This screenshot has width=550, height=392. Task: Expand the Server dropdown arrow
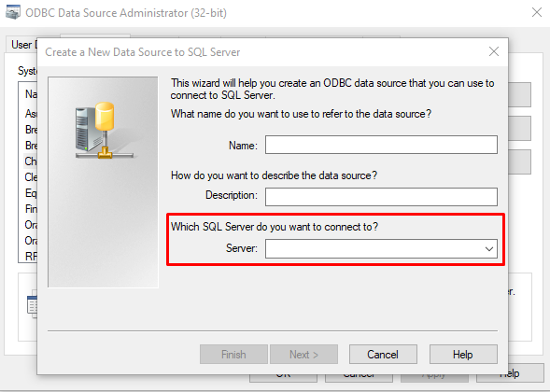click(489, 248)
